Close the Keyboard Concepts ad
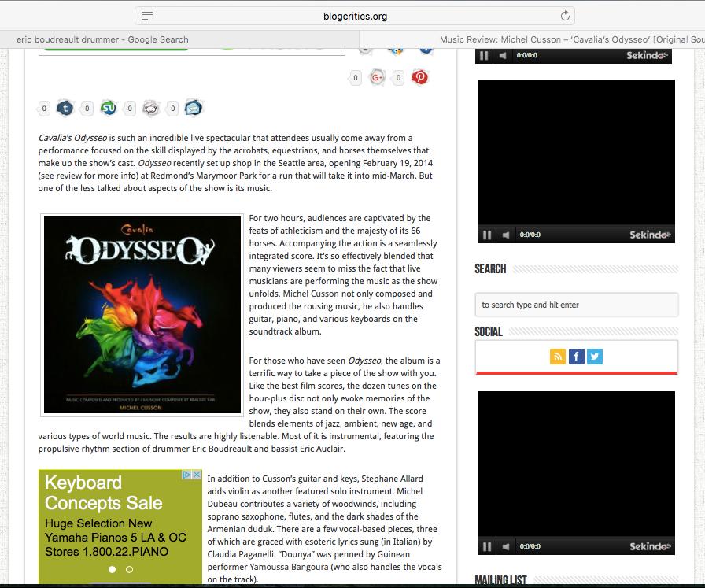The image size is (705, 588). (197, 475)
